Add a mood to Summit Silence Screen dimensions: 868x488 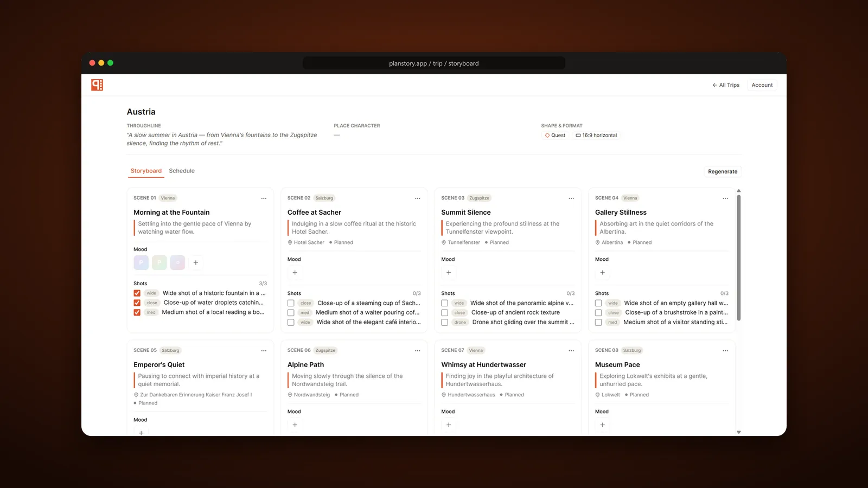[449, 273]
